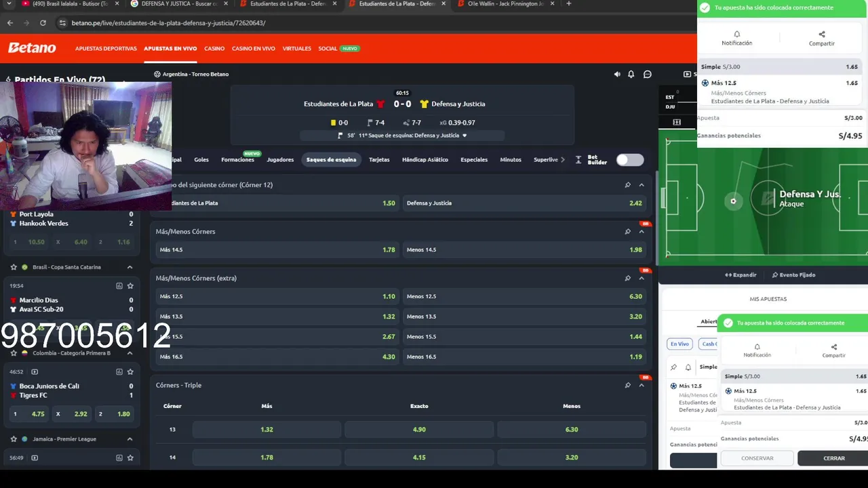
Task: Reload the page in the browser
Action: coord(43,23)
